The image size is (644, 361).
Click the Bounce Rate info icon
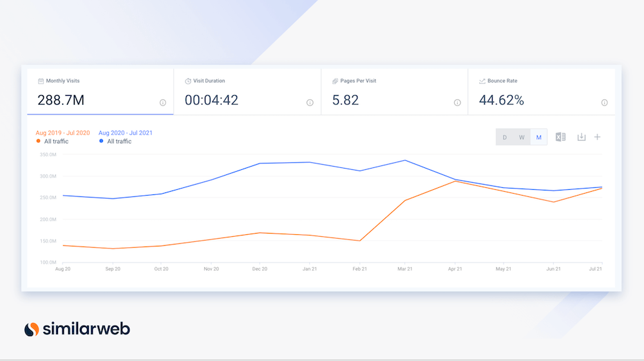point(604,102)
